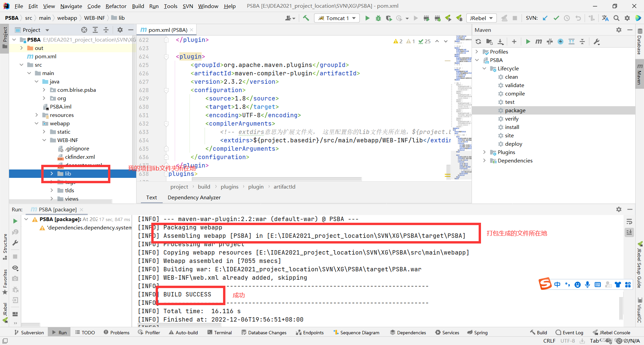Collapse the Lifecycle node in Maven
This screenshot has height=345, width=644.
[484, 68]
